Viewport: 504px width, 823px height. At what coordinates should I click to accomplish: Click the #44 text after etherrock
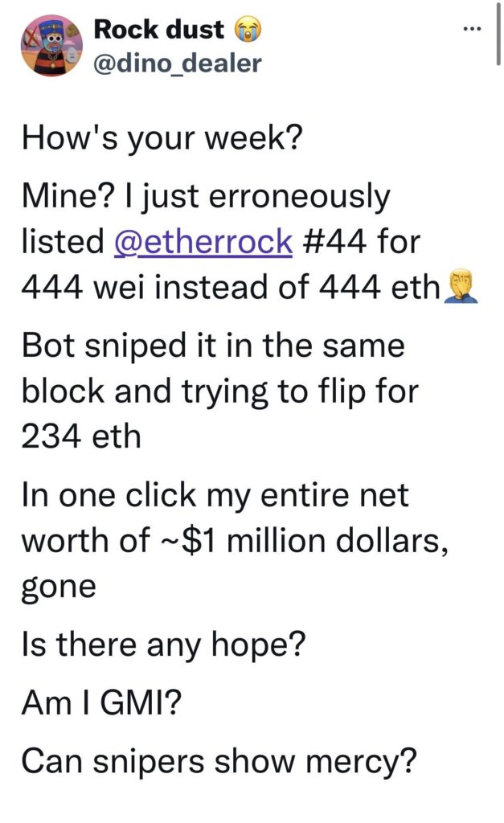pos(334,241)
